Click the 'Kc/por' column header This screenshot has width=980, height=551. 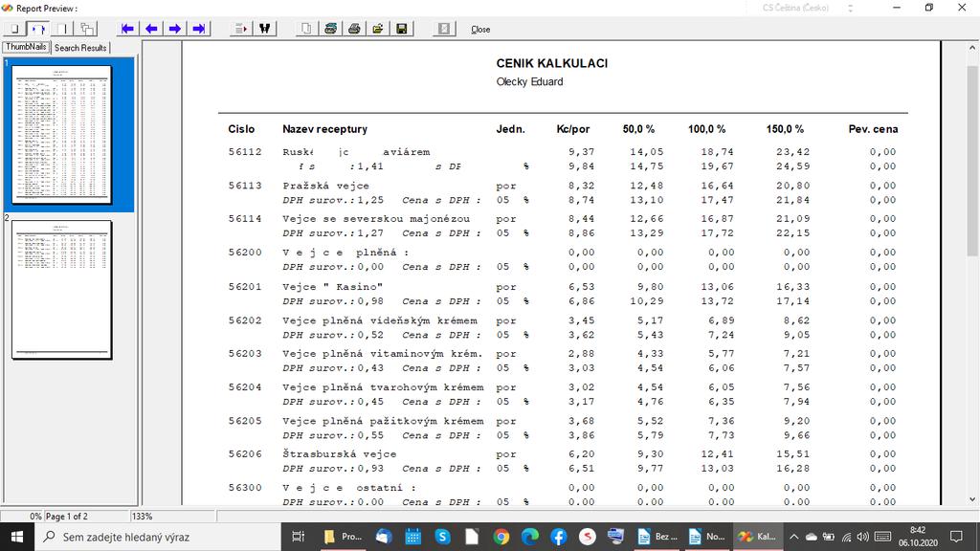[x=573, y=129]
